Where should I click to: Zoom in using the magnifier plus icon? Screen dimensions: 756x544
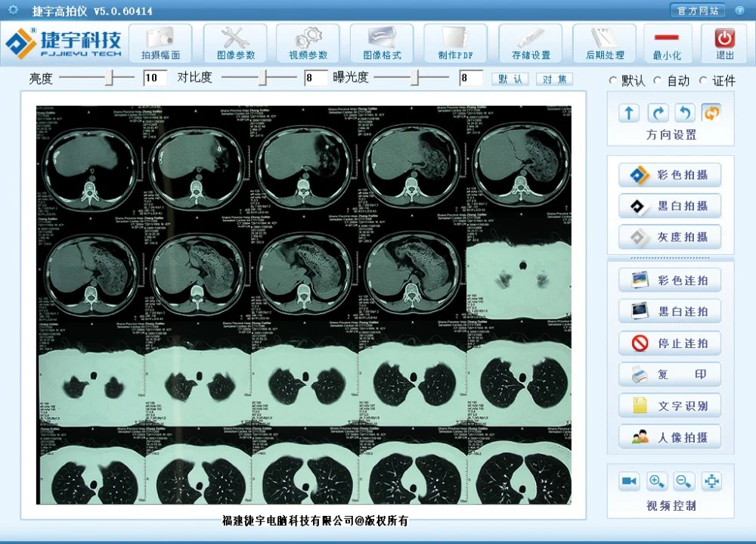(x=657, y=481)
